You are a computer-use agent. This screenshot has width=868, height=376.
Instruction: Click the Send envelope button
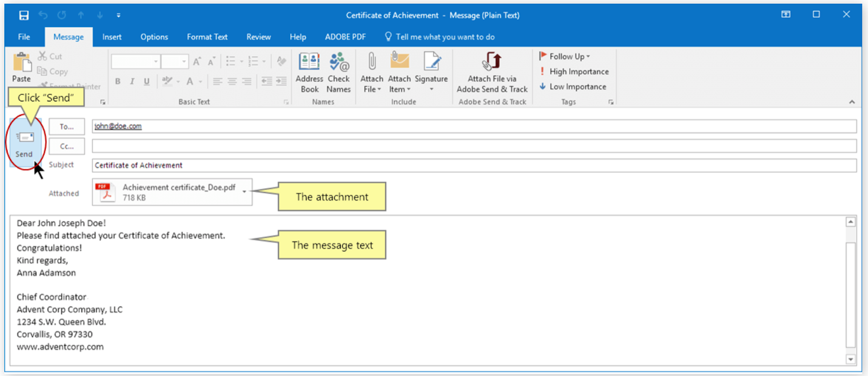(x=24, y=143)
